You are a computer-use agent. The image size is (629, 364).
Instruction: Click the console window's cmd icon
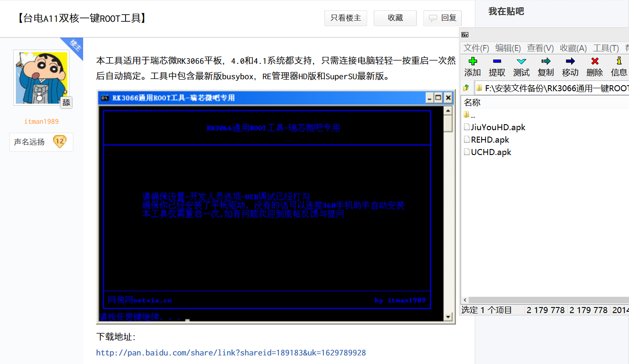click(x=105, y=98)
